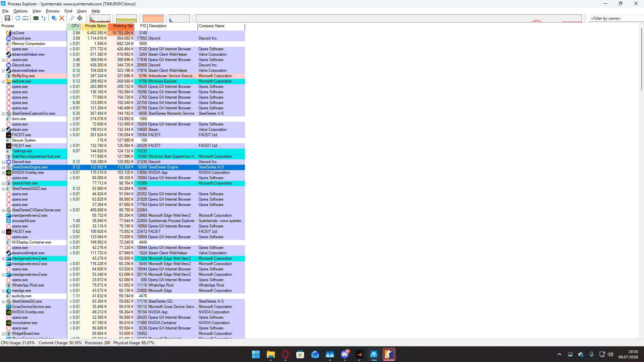This screenshot has height=362, width=644.
Task: Click the taskbar volume icon
Action: pyautogui.click(x=610, y=354)
